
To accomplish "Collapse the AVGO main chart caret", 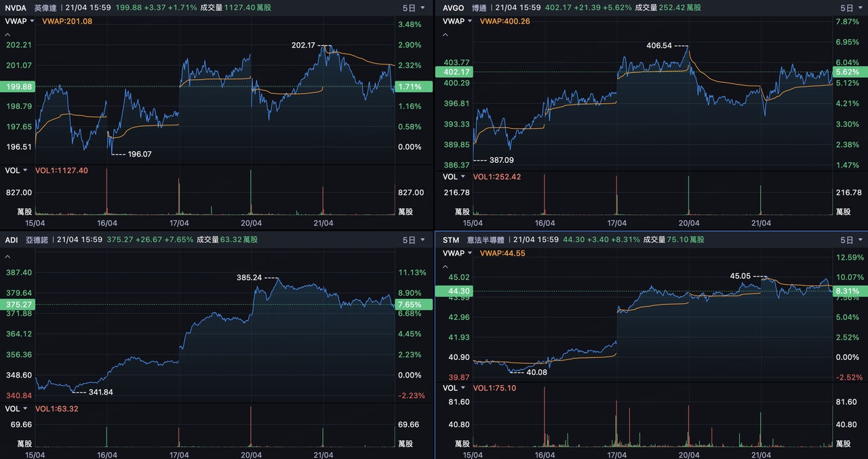I will pyautogui.click(x=446, y=33).
